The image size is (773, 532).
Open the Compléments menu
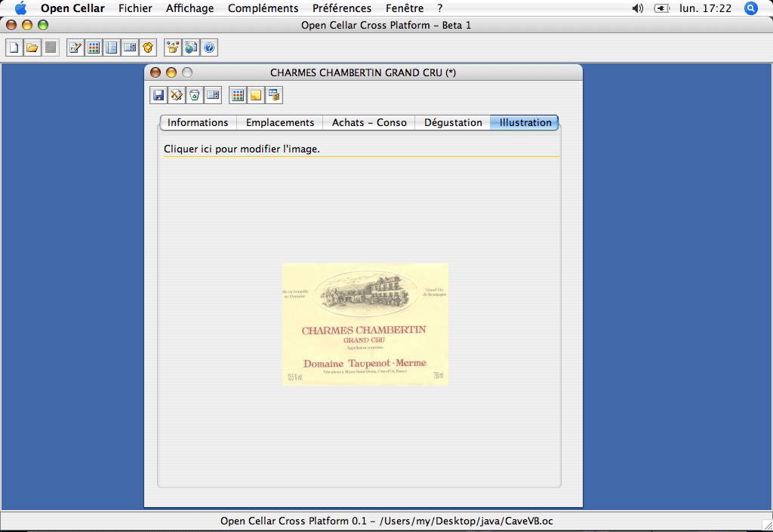click(263, 8)
